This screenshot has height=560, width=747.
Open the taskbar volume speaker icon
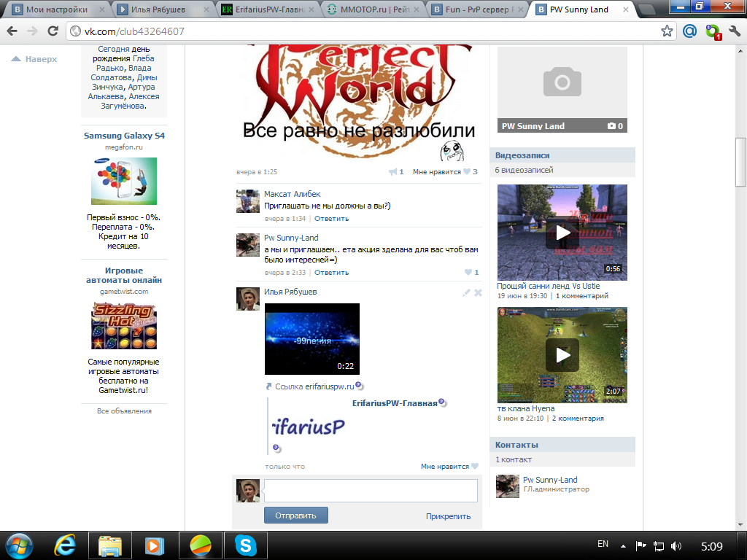tap(676, 545)
